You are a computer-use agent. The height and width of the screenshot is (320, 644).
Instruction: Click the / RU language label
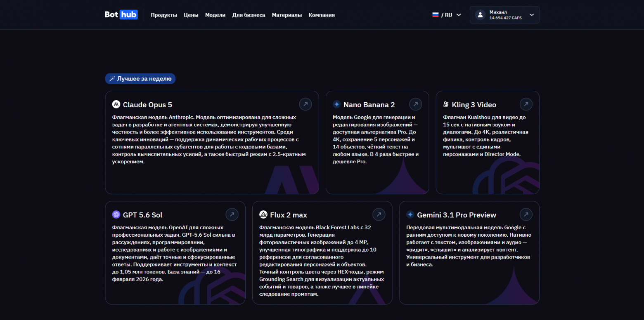click(x=447, y=15)
